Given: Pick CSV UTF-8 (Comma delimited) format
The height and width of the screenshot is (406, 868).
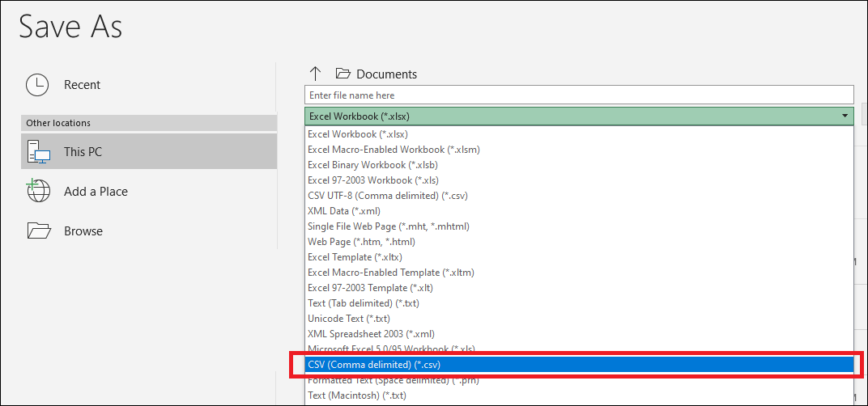Looking at the screenshot, I should pyautogui.click(x=579, y=195).
